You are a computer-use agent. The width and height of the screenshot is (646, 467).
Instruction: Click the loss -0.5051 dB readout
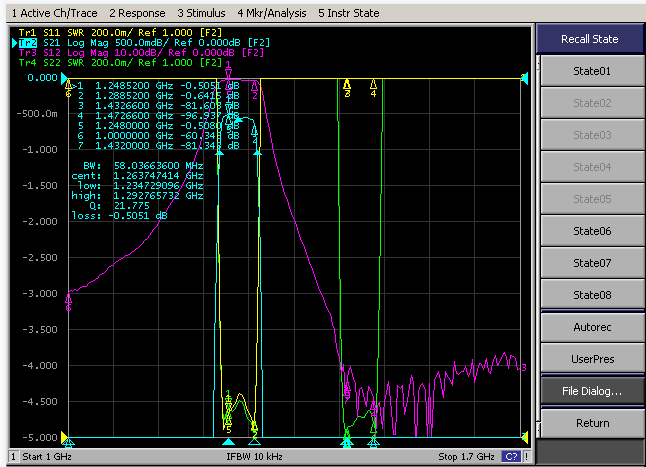119,216
